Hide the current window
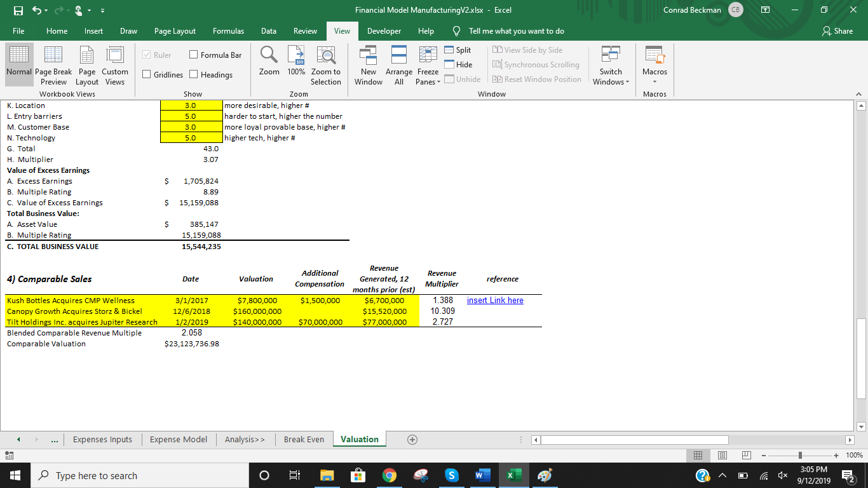The width and height of the screenshot is (868, 488). pos(458,64)
